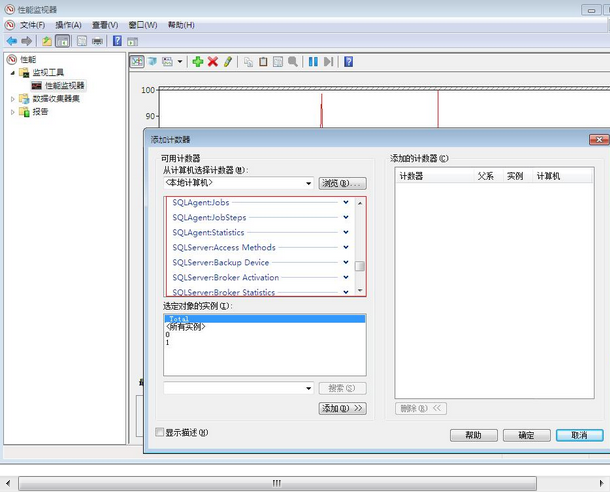Select instance 0 in the list
Screen dimensions: 614x493
(265, 335)
